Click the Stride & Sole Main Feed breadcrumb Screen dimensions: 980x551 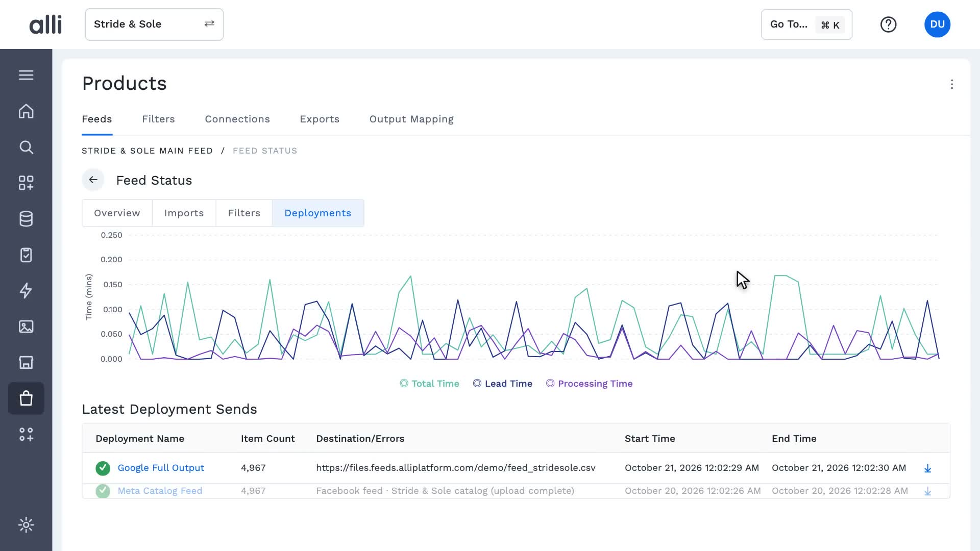[x=148, y=151]
